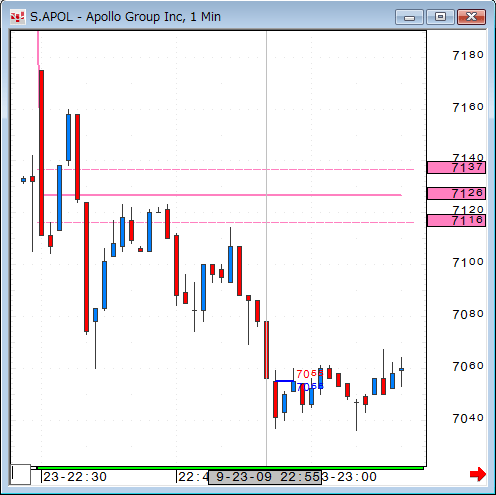Viewport: 496px width, 495px height.
Task: Click the 7080 price scale value
Action: pos(468,314)
